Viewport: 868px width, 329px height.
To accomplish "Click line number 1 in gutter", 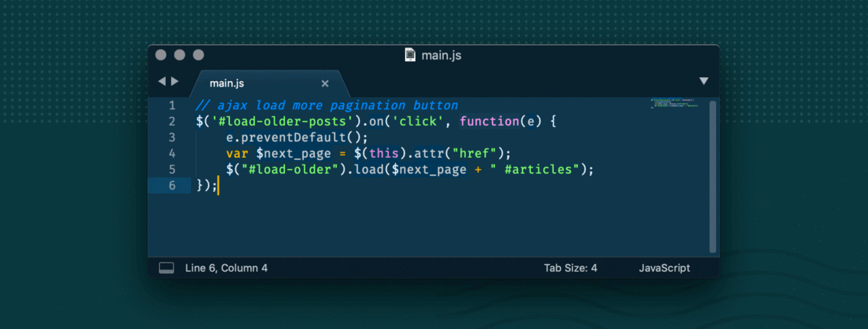I will click(x=172, y=106).
